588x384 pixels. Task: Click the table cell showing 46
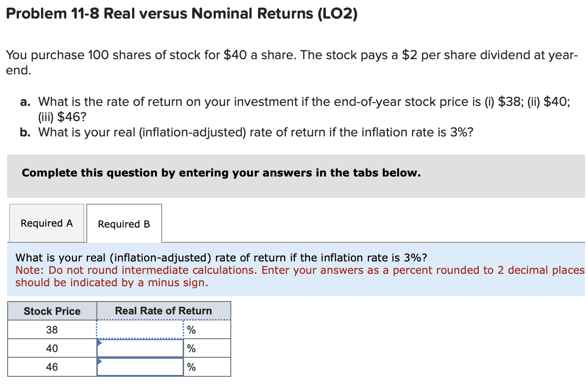click(52, 366)
